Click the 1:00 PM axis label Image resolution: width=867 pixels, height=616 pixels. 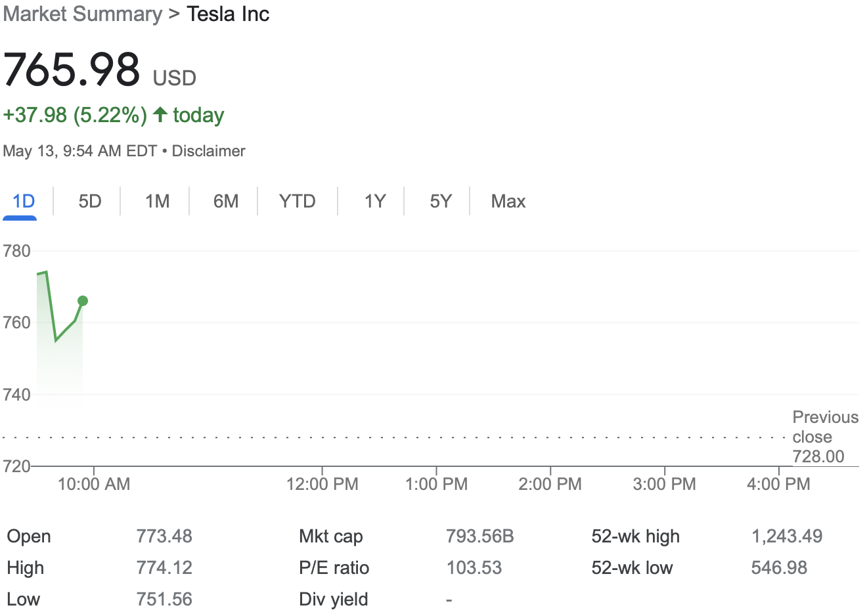coord(437,484)
